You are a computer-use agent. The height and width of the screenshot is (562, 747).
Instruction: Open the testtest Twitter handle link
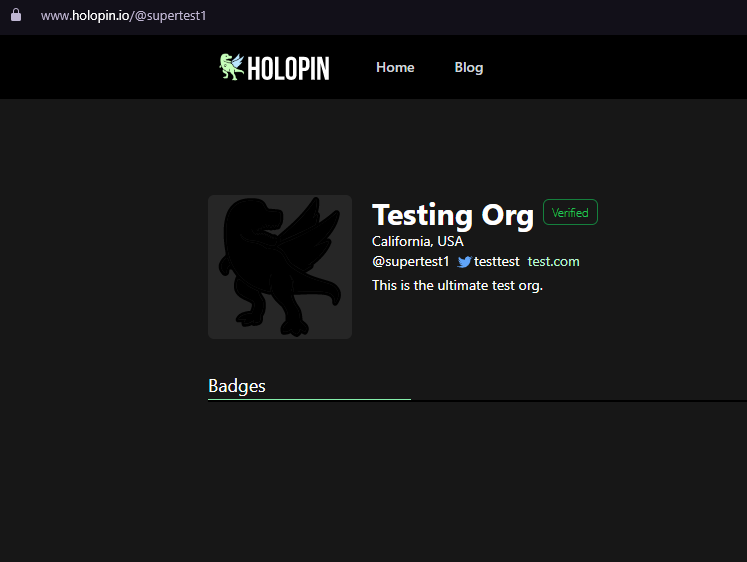coord(496,261)
